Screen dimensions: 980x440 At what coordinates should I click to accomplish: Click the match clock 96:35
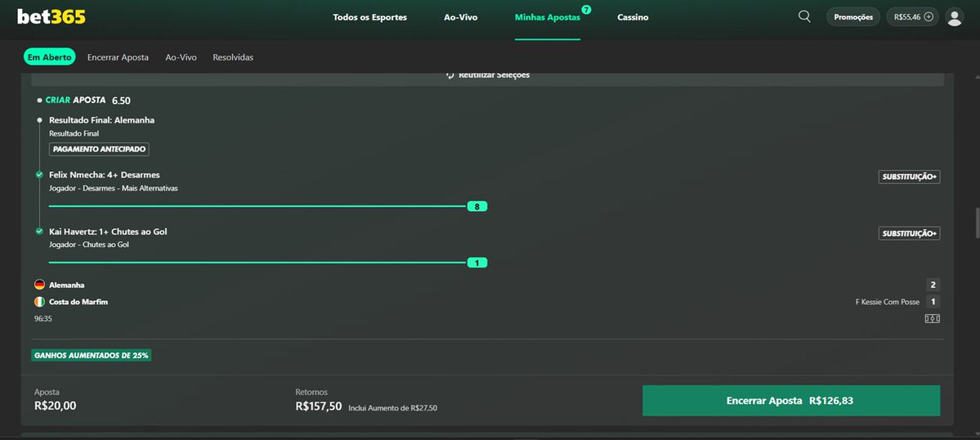pos(43,319)
